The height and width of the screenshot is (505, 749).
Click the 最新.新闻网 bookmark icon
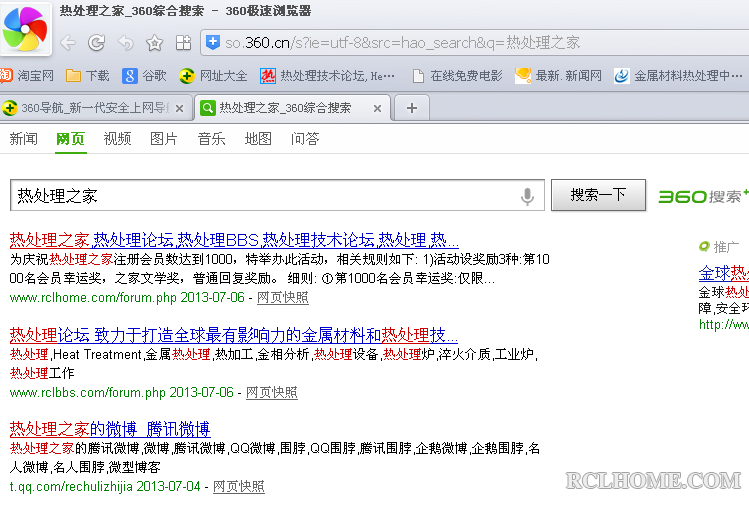(x=523, y=75)
